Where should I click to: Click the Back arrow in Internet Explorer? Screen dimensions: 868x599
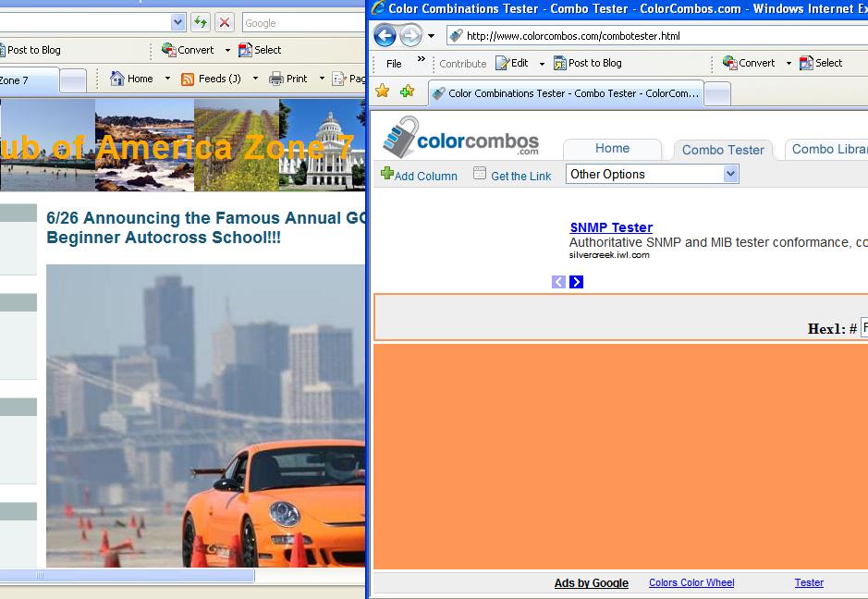[385, 36]
